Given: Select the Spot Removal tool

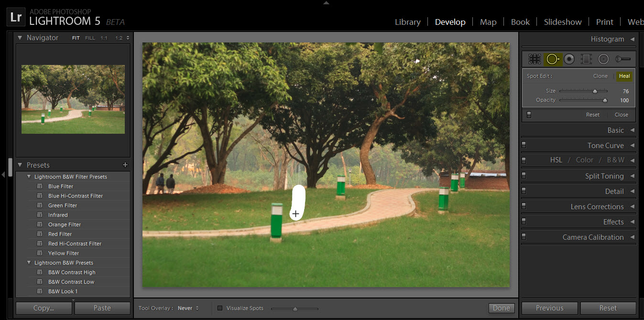Looking at the screenshot, I should click(552, 59).
